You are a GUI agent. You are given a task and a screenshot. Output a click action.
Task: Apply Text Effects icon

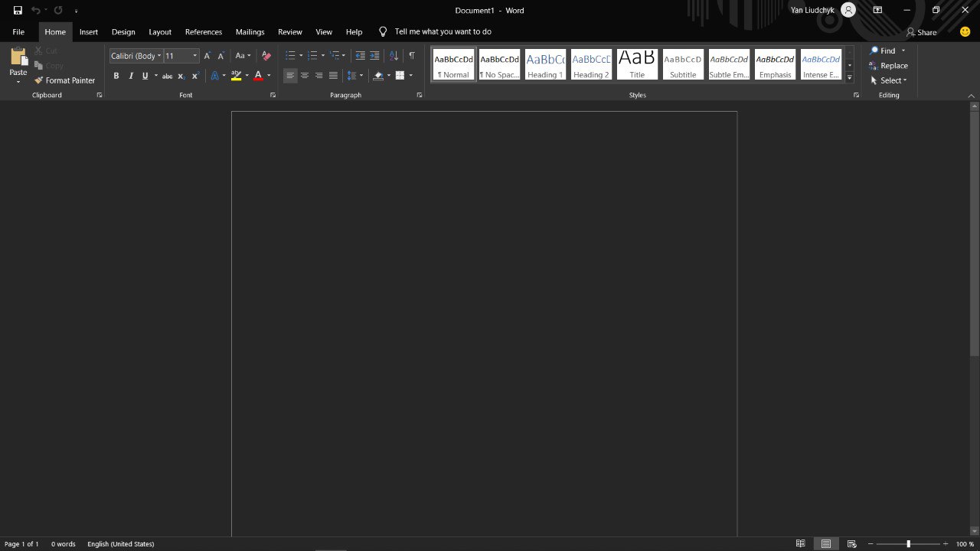pyautogui.click(x=214, y=76)
